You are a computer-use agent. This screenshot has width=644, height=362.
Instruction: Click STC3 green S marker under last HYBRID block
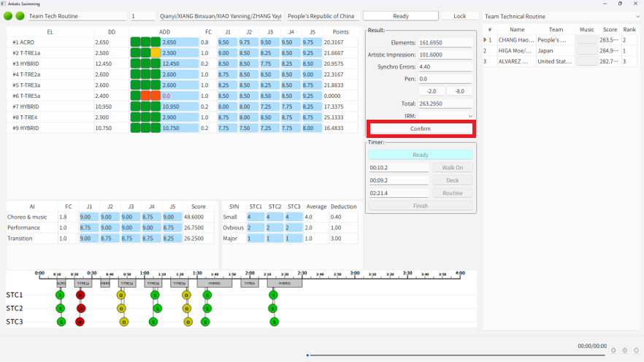[x=274, y=322]
